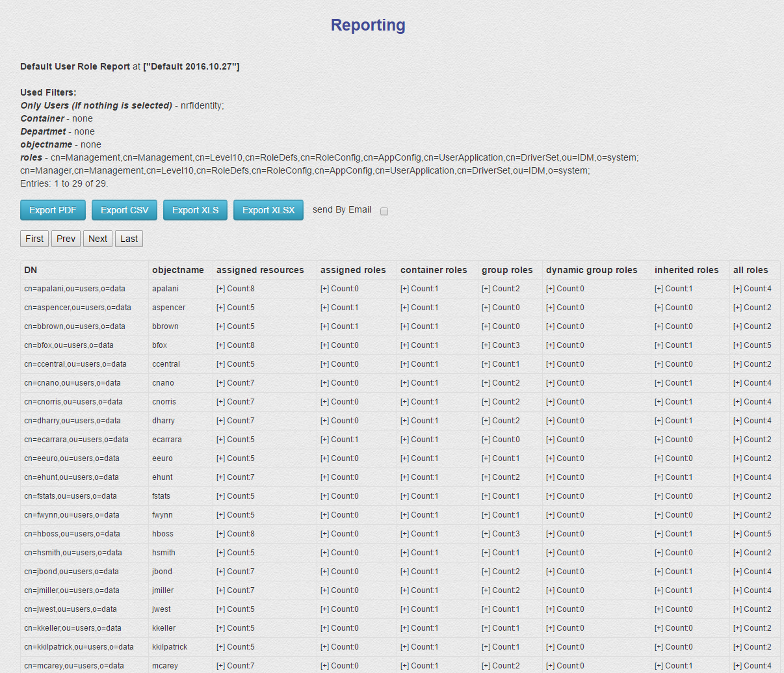The height and width of the screenshot is (673, 784).
Task: Expand assigned resources for kkilpatrick
Action: tap(221, 647)
